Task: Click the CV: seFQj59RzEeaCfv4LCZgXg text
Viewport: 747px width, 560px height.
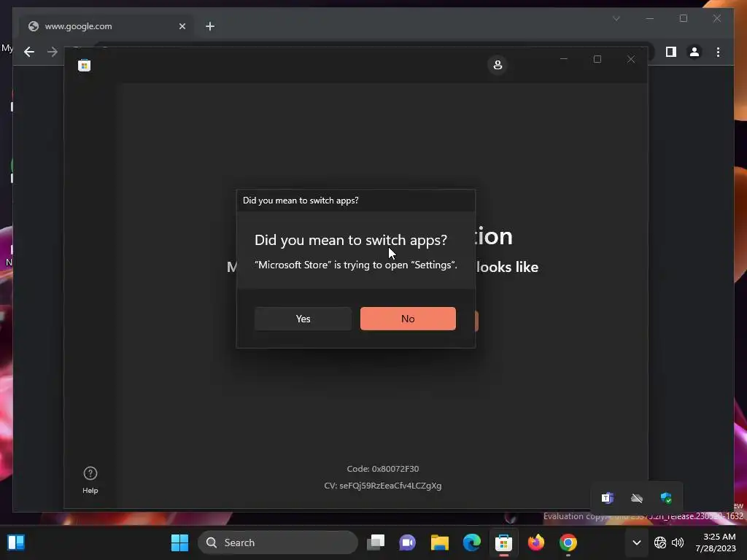Action: [383, 486]
